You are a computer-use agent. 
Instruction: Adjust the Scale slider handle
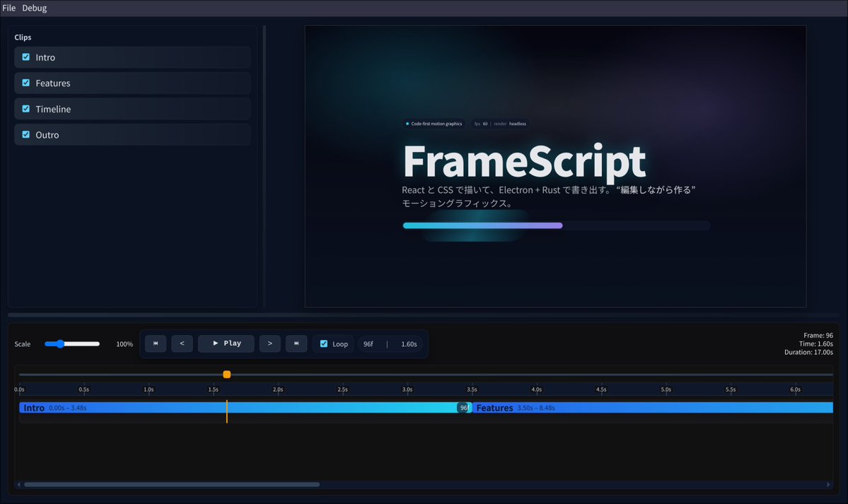(61, 344)
